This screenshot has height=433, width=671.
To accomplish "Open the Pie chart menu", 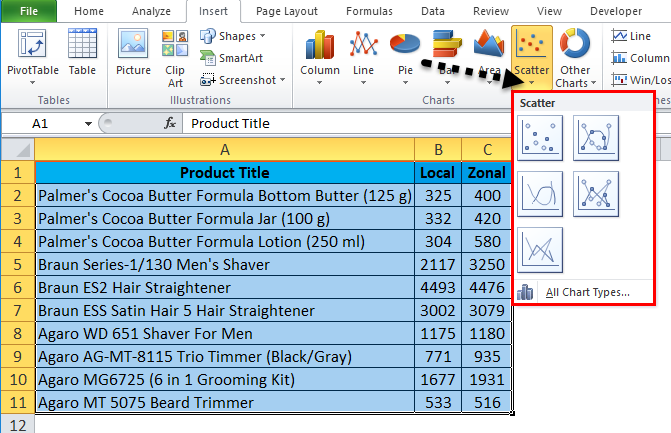I will [405, 57].
